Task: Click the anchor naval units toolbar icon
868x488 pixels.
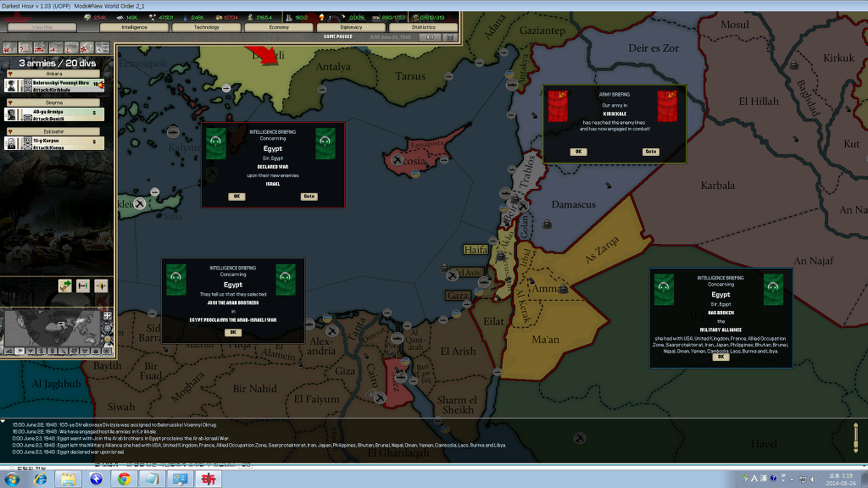Action: 71,48
